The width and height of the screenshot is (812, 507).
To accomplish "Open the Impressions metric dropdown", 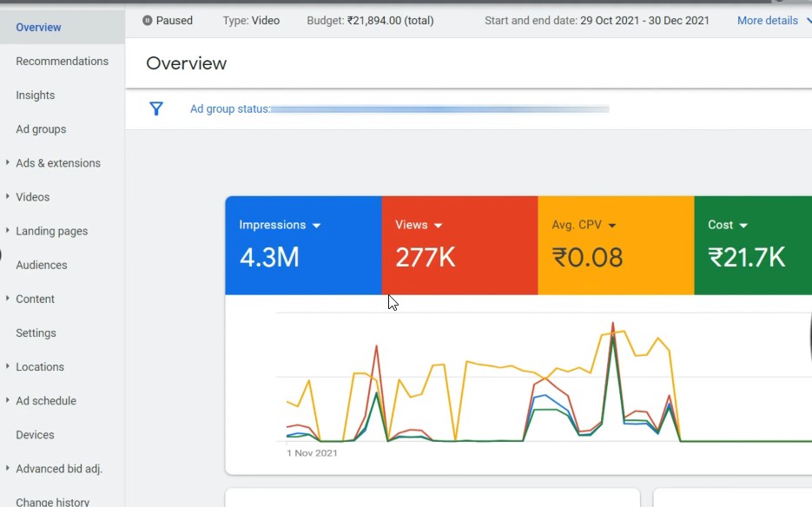I will [316, 226].
